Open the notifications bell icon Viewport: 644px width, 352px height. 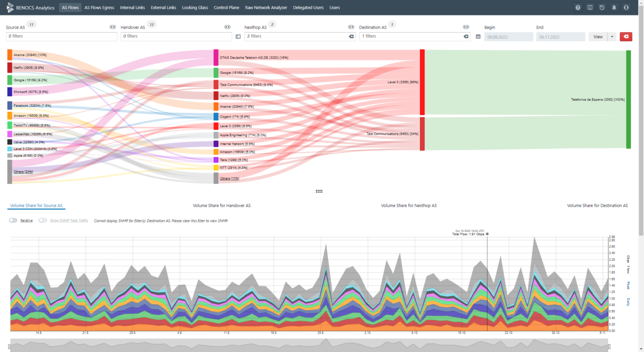tap(614, 8)
